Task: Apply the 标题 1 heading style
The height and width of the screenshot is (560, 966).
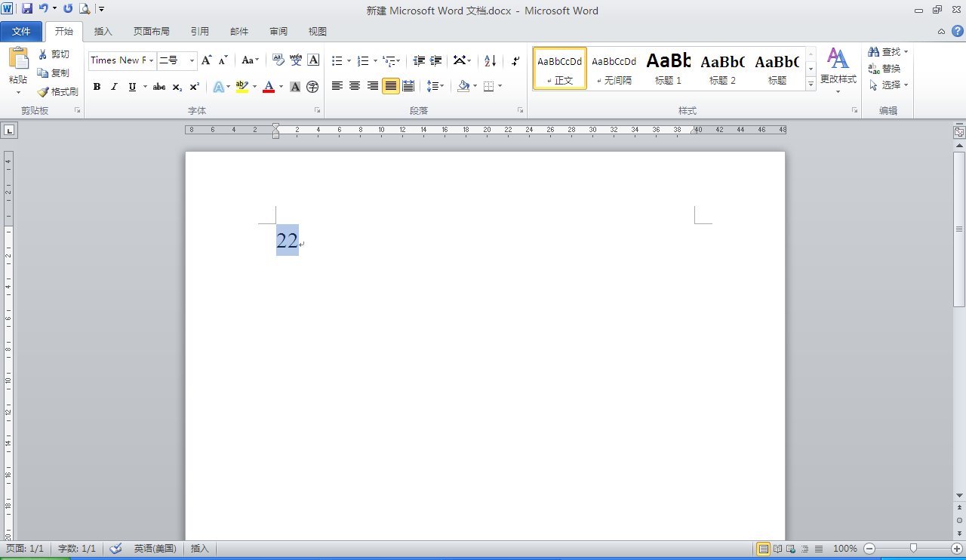Action: (668, 68)
